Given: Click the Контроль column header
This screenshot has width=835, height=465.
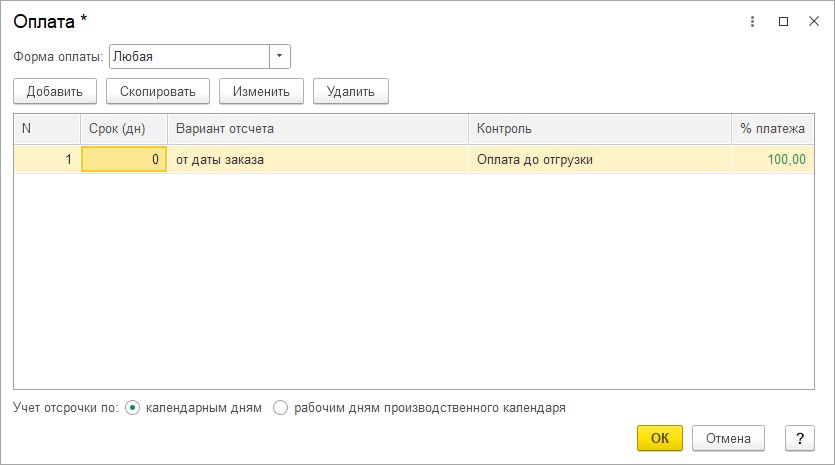Looking at the screenshot, I should pyautogui.click(x=598, y=129).
